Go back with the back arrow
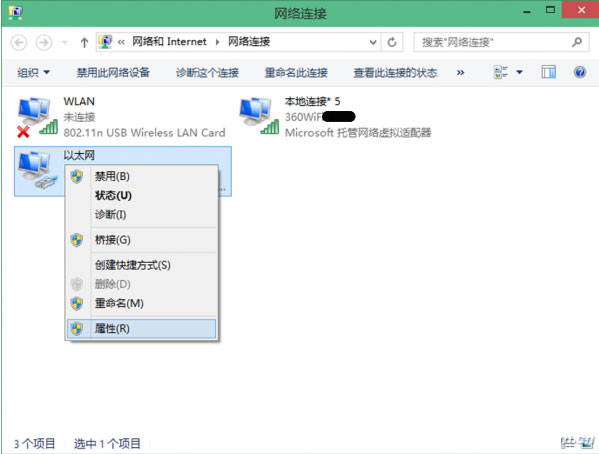Screen dimensions: 599x454 point(19,42)
